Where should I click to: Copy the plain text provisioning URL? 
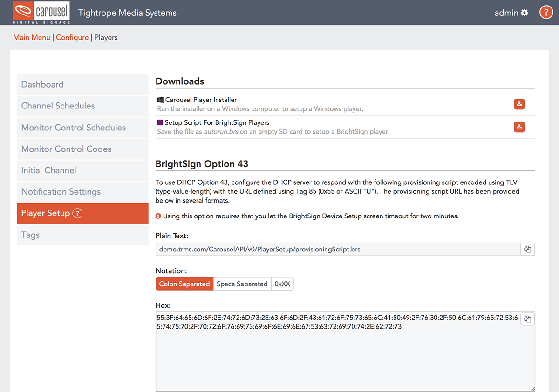click(x=527, y=250)
